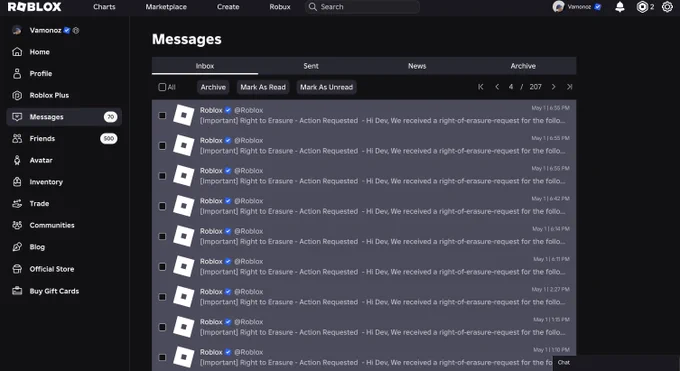Click the Buy Gift Cards icon in sidebar

pyautogui.click(x=17, y=291)
